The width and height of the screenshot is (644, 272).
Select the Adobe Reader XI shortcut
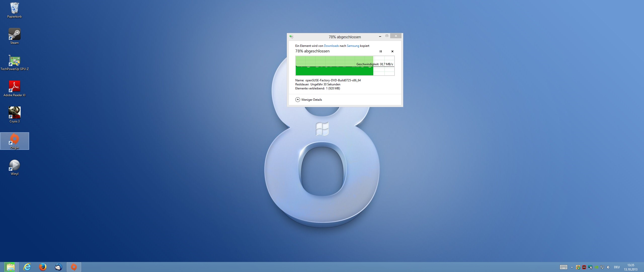pyautogui.click(x=14, y=88)
